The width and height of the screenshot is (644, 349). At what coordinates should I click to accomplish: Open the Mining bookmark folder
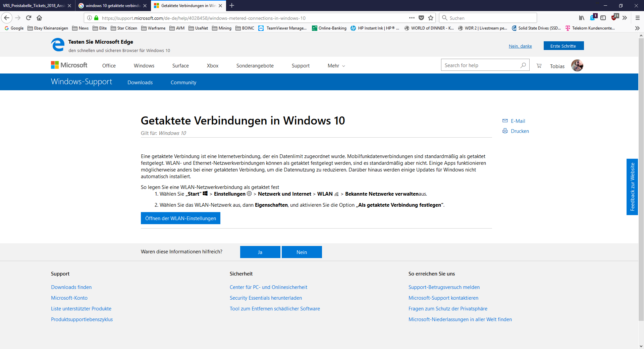click(222, 28)
